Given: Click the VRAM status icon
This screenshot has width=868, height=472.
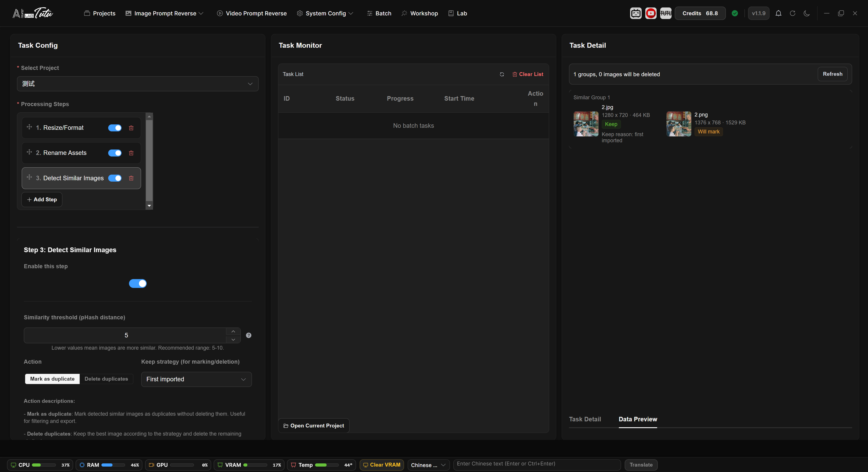Looking at the screenshot, I should (x=220, y=465).
